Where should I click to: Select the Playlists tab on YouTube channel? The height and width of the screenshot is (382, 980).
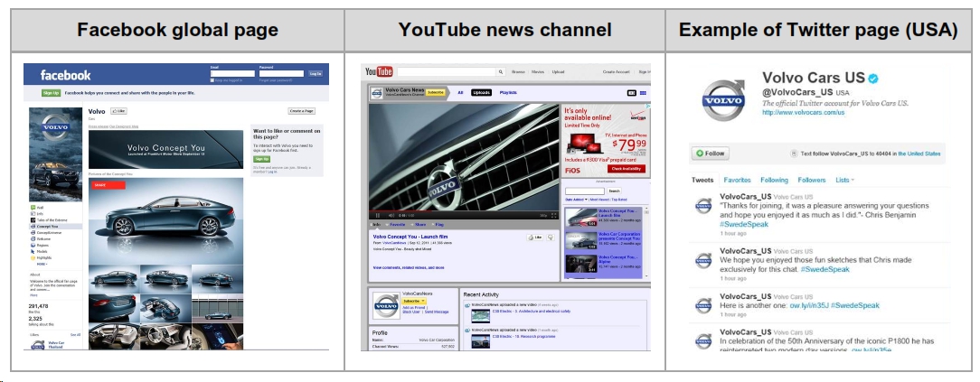(x=509, y=92)
